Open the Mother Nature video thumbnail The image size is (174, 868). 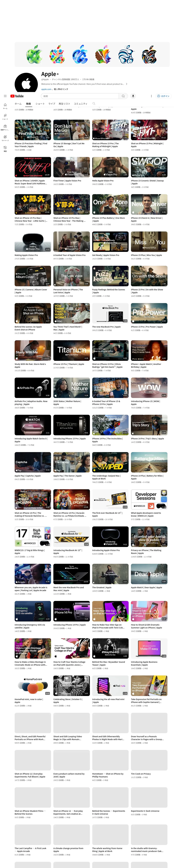72,388
